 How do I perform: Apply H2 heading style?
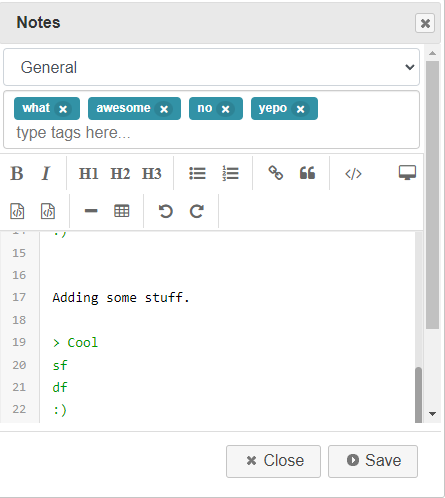tap(120, 173)
